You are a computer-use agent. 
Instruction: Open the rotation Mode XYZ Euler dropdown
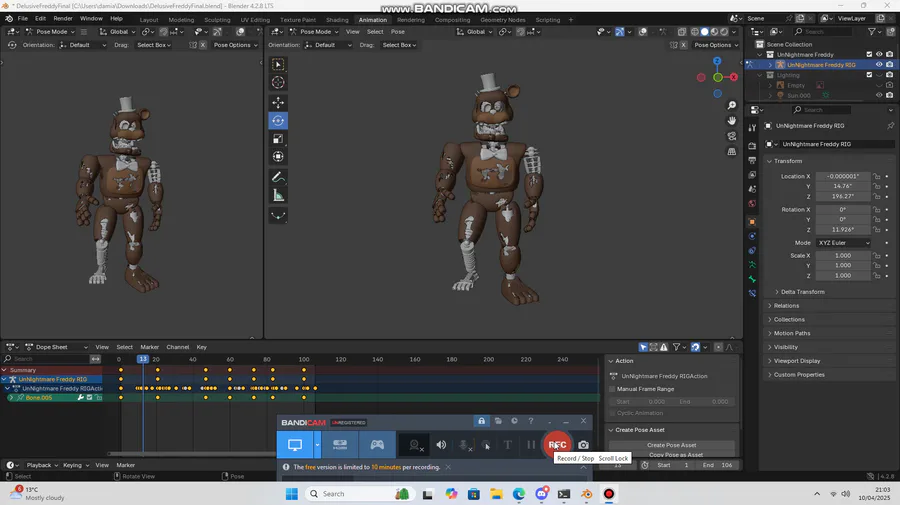843,243
